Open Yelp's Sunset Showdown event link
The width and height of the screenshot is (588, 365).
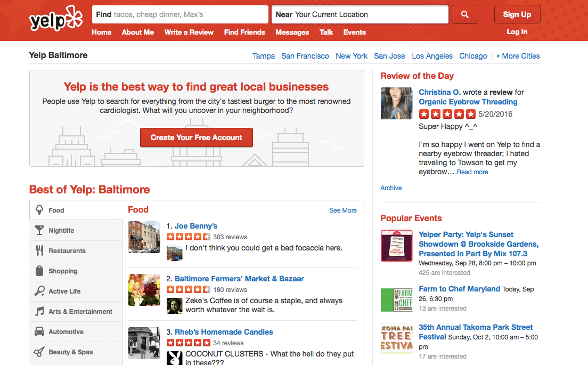478,244
